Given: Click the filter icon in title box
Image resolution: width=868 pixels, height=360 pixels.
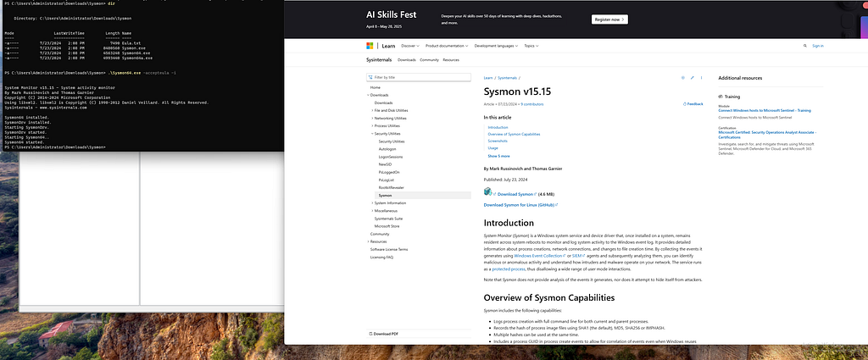Looking at the screenshot, I should tap(371, 77).
